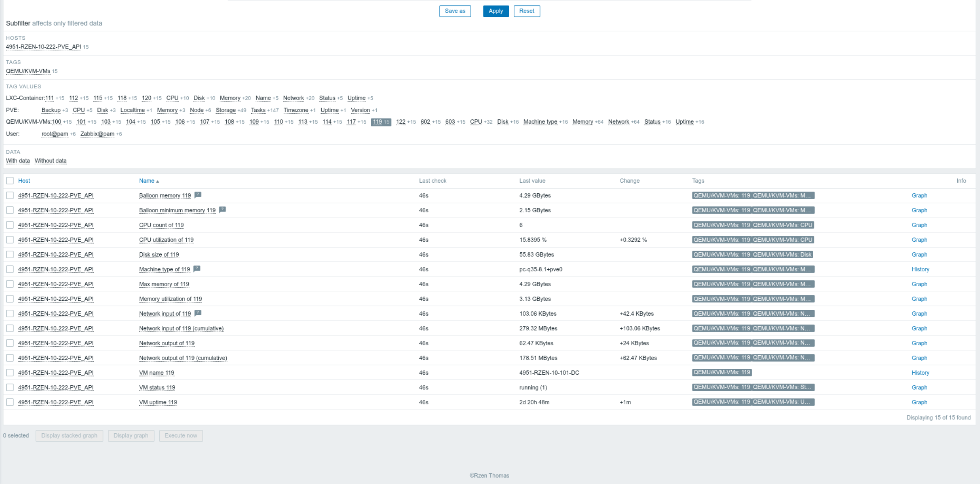Open the Memory utilization of 119 item link

coord(171,299)
